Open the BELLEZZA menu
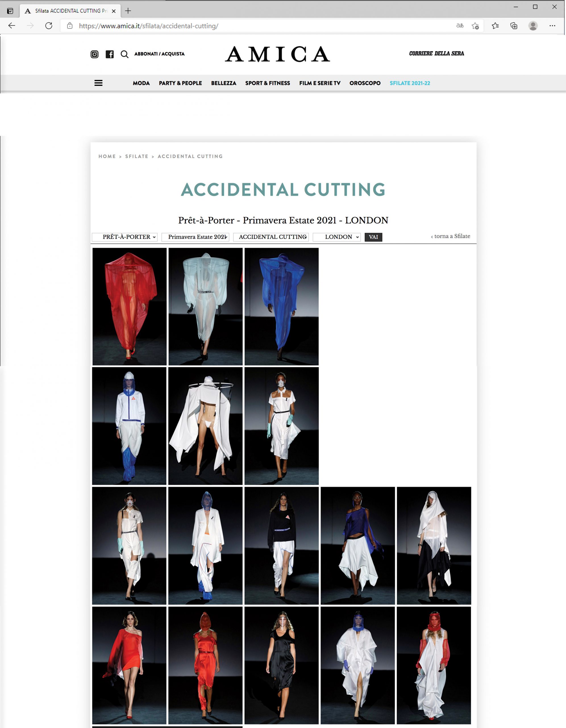The height and width of the screenshot is (728, 566). tap(224, 83)
